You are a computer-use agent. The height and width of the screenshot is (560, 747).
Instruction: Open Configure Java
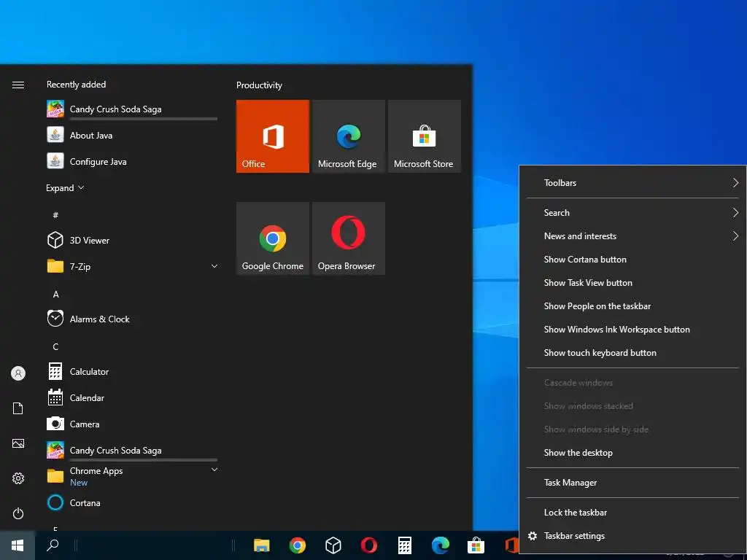pyautogui.click(x=132, y=161)
